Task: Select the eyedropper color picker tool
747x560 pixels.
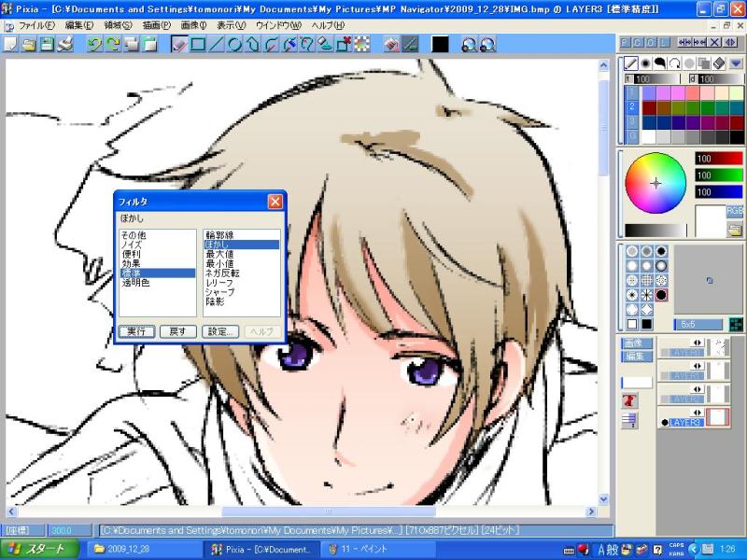Action: pyautogui.click(x=289, y=45)
